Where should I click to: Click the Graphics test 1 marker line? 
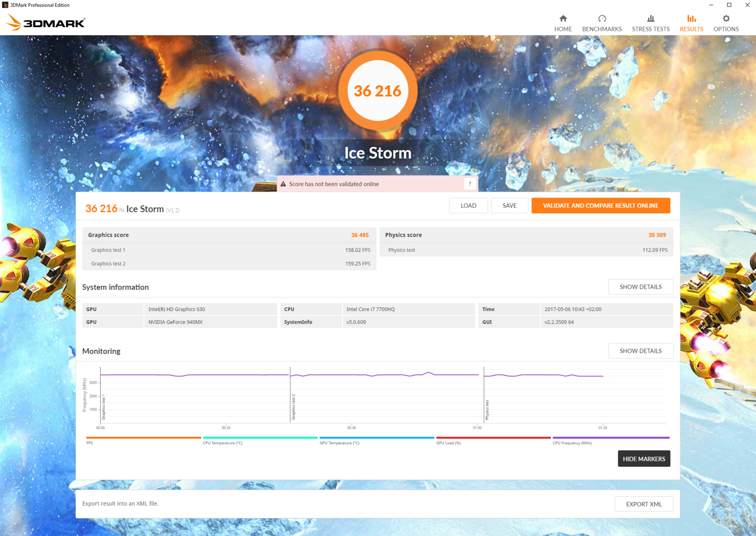coord(101,395)
